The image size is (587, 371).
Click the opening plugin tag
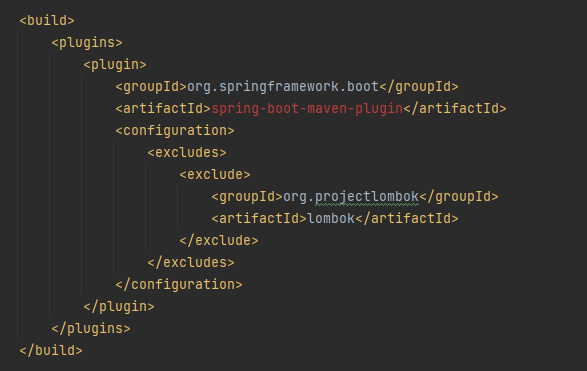(115, 65)
